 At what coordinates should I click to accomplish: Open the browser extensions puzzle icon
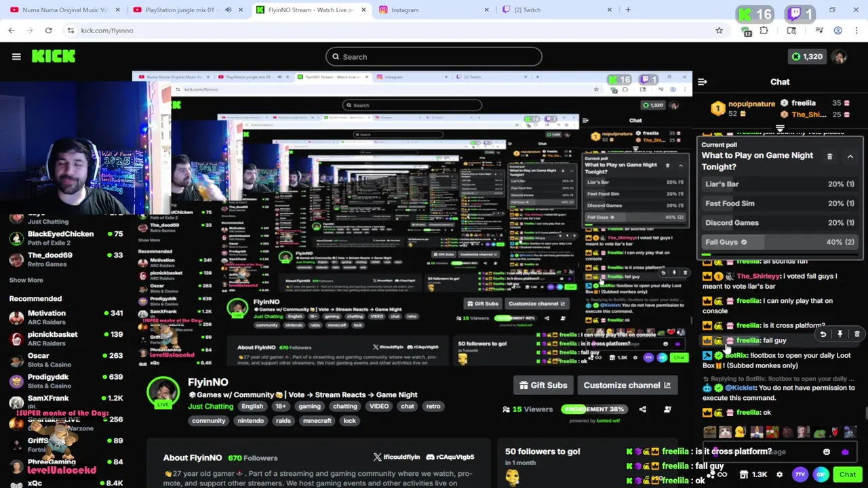click(x=764, y=30)
